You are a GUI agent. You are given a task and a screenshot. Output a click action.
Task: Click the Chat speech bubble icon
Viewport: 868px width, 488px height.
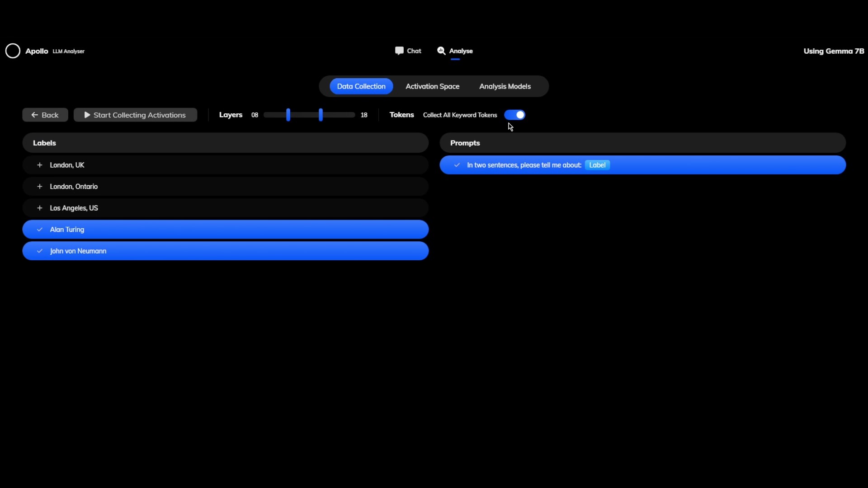pyautogui.click(x=399, y=51)
